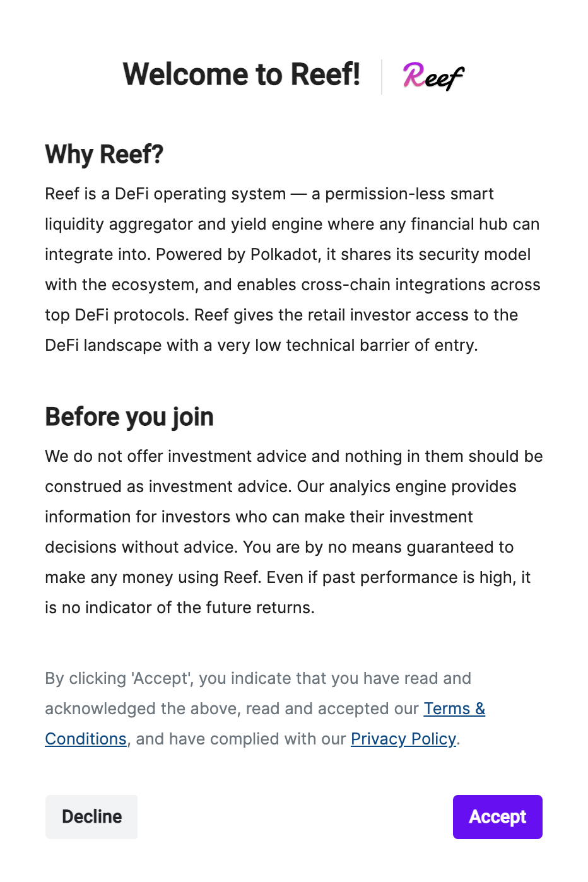Click the Reef script logo beside the title
Viewport: 588px width, 882px height.
(433, 76)
